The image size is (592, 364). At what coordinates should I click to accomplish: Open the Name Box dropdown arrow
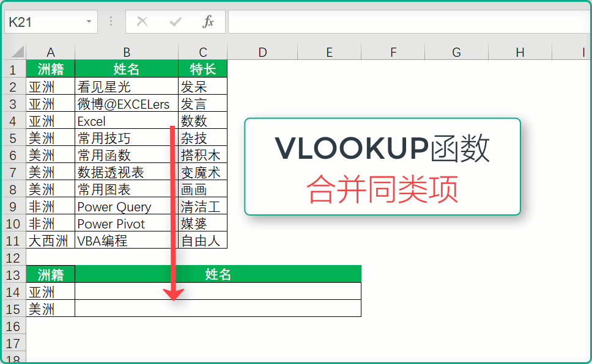pos(89,22)
